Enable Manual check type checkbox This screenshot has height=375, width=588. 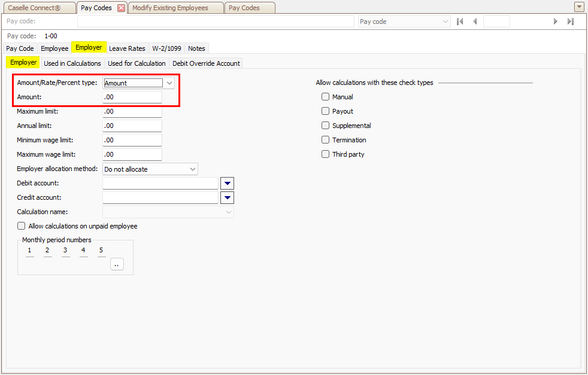(326, 97)
